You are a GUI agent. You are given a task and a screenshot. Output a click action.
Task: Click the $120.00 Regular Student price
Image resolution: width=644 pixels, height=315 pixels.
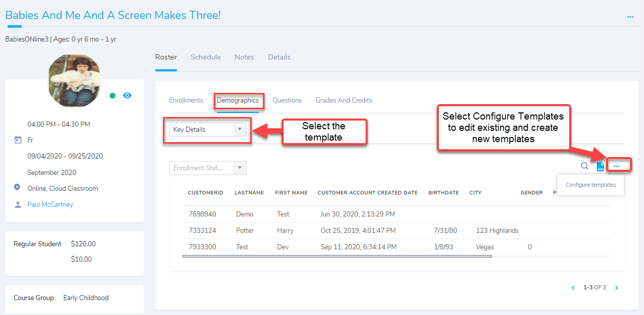tap(83, 244)
